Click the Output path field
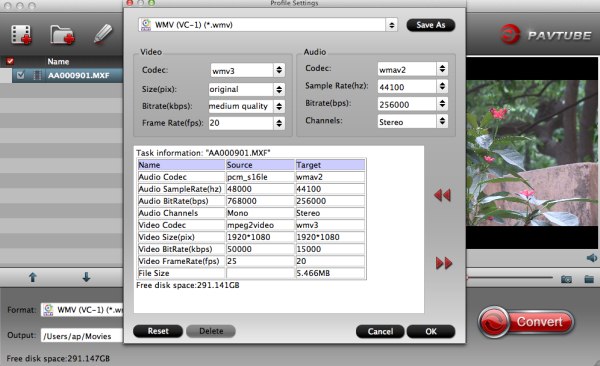Image resolution: width=600 pixels, height=366 pixels. click(82, 336)
